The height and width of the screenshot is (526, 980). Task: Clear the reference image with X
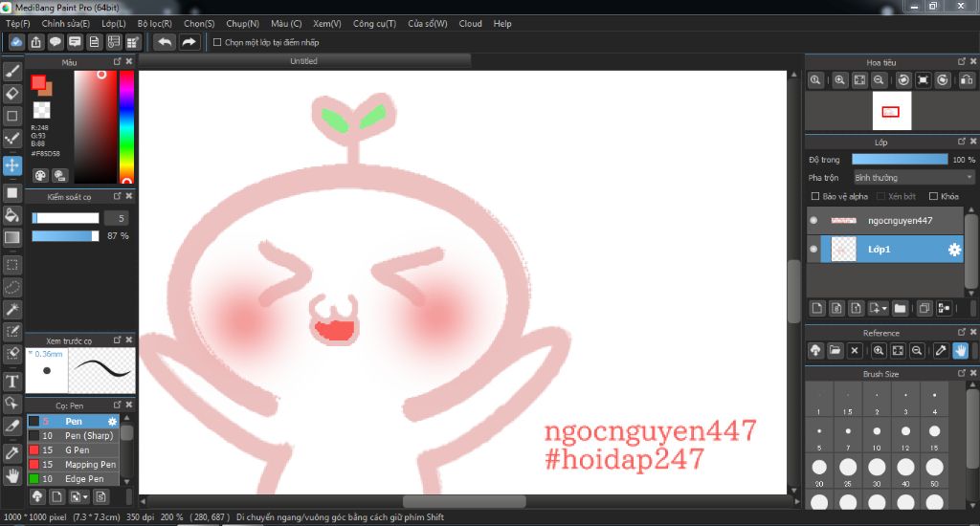(x=855, y=350)
